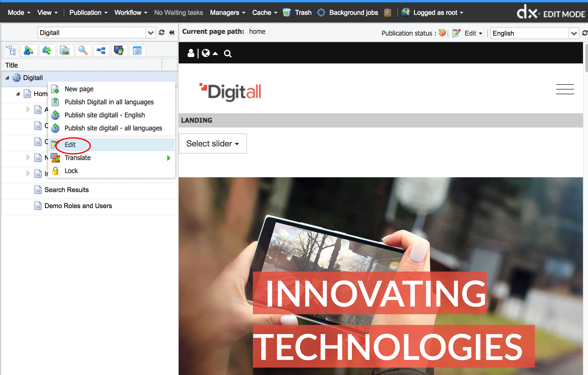Click the globe language icon on page

[x=206, y=53]
